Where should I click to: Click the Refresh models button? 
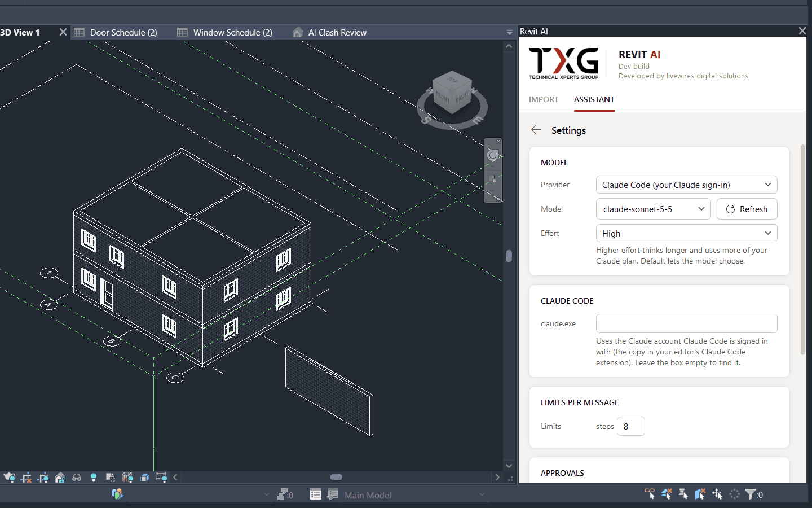pyautogui.click(x=747, y=209)
